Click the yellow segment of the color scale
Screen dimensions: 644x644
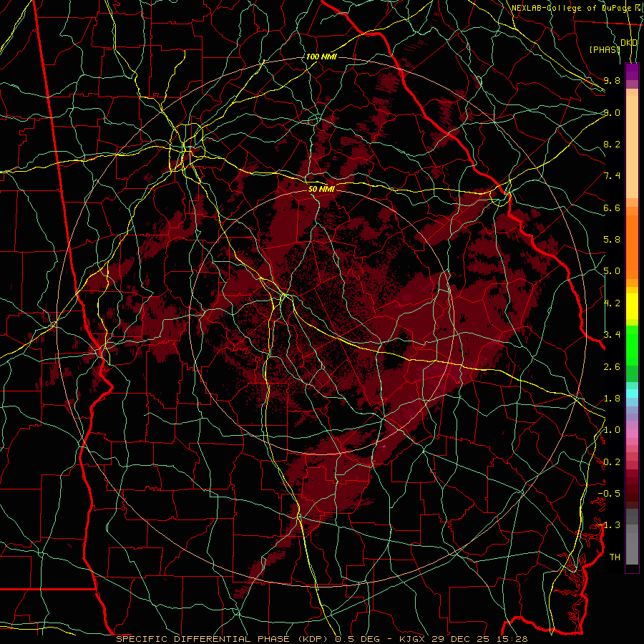pos(632,306)
